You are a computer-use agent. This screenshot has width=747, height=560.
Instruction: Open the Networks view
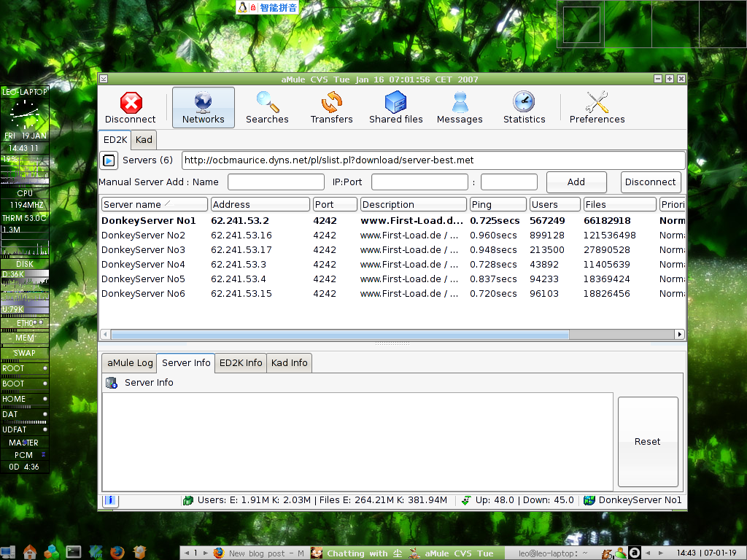tap(204, 108)
